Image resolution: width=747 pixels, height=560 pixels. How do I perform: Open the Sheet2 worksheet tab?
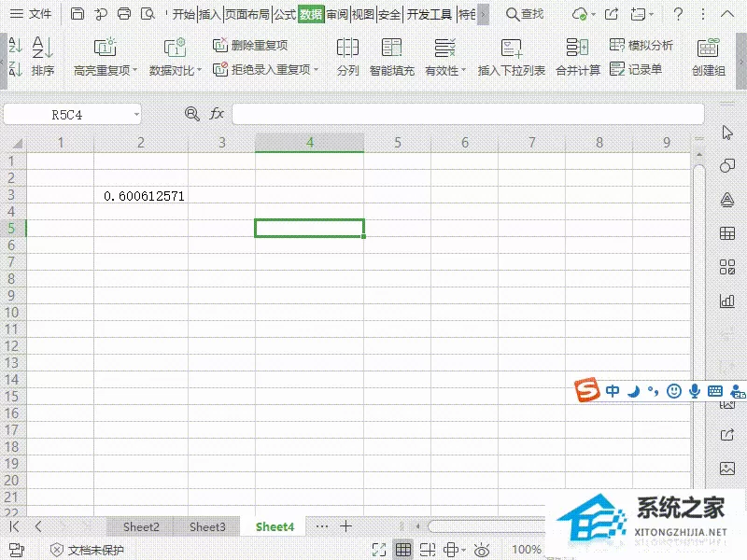point(141,526)
